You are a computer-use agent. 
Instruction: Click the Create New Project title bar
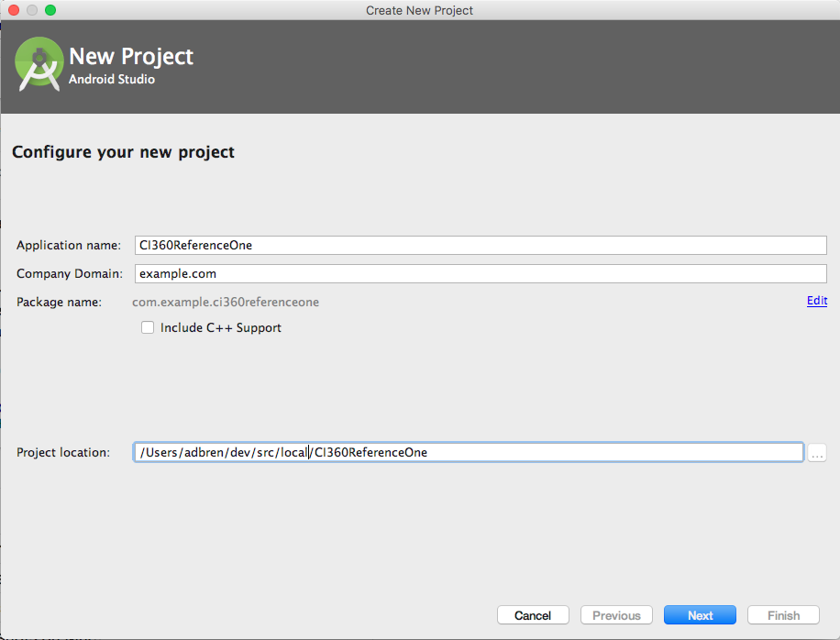(x=419, y=10)
